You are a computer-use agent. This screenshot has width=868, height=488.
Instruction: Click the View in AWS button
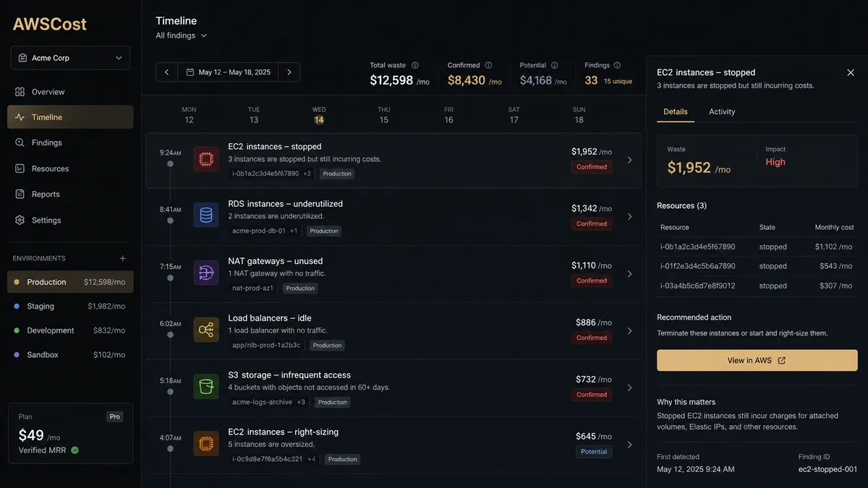coord(757,360)
